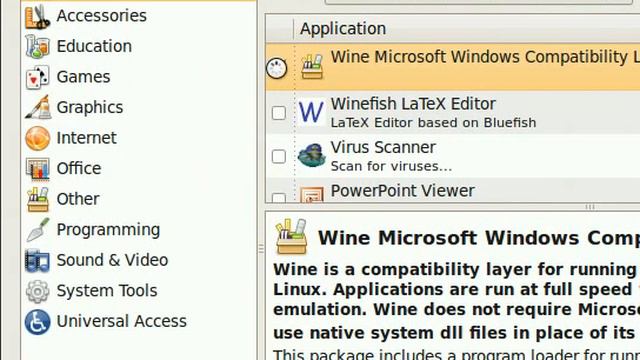Screen dimensions: 640x360
Task: Click the large Wine icon in description pane
Action: coord(291,237)
